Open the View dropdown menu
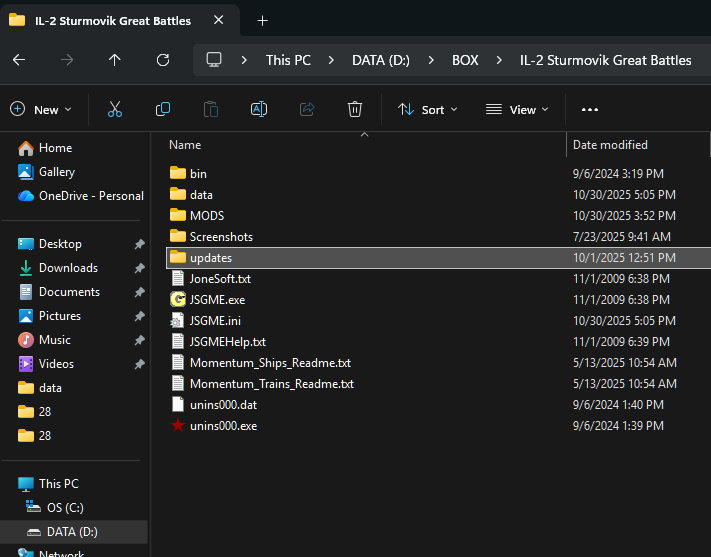711x557 pixels. coord(516,109)
